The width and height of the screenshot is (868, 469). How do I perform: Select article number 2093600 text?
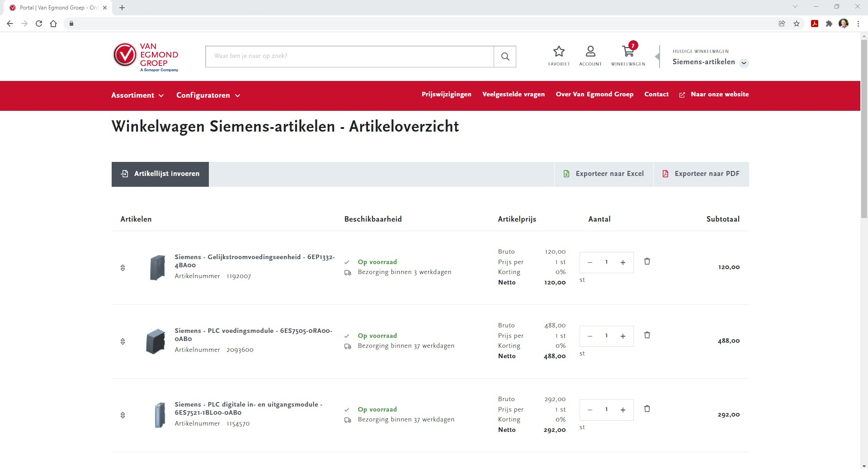240,350
